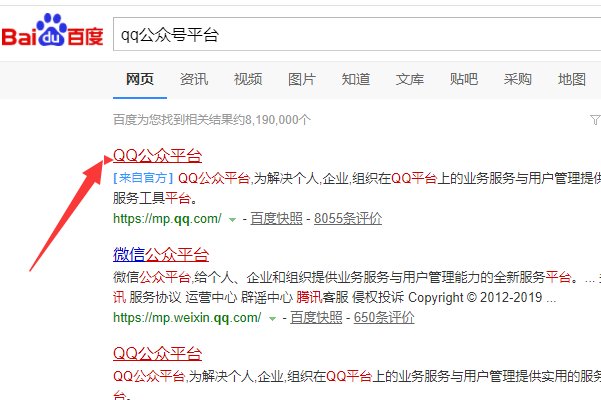
Task: Open 百度快照 for mp.weixin.qq.com result
Action: tap(316, 318)
